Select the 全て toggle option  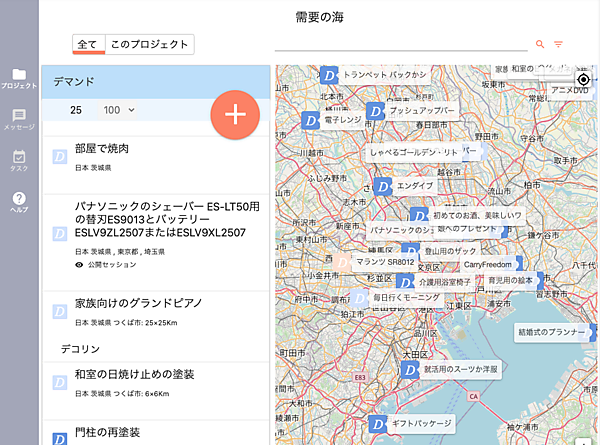click(88, 44)
